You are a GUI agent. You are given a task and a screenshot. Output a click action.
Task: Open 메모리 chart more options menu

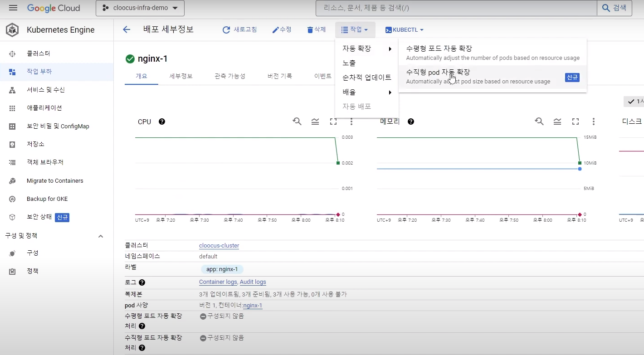(x=594, y=122)
